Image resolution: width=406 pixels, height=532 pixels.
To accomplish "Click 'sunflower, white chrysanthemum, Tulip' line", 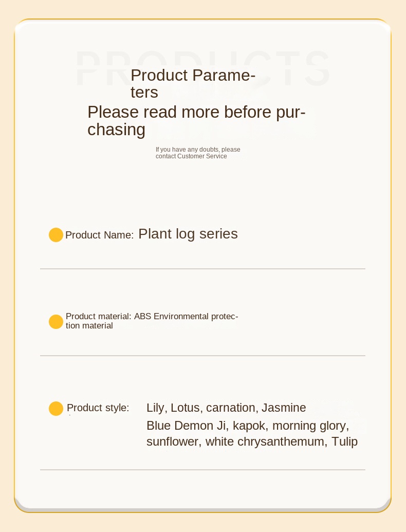I will 252,442.
